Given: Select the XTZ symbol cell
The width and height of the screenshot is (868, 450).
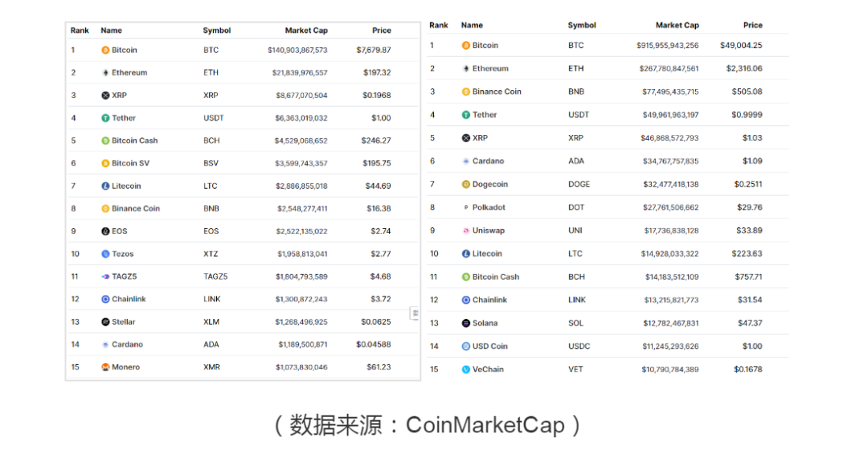Looking at the screenshot, I should (x=211, y=254).
